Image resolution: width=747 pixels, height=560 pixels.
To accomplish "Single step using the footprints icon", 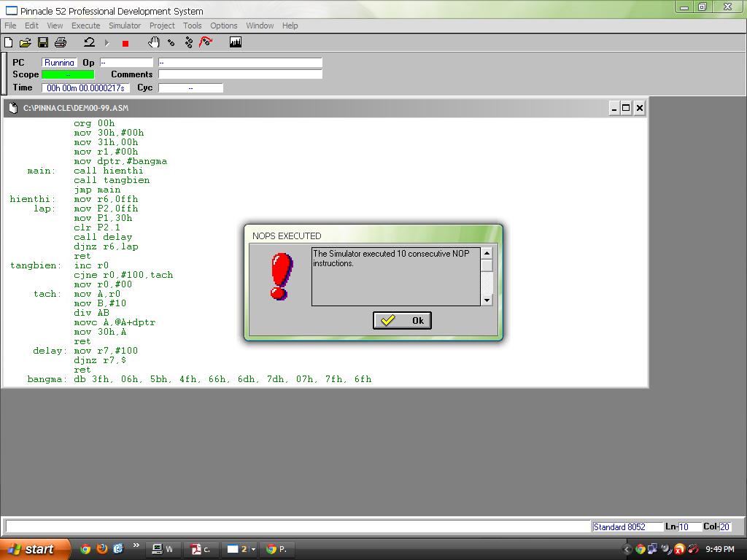I will point(171,43).
